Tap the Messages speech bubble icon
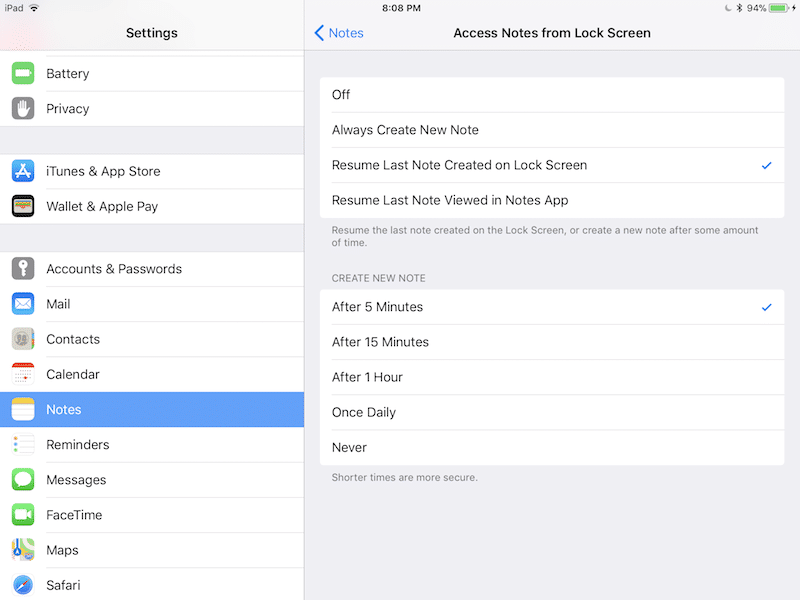 23,480
